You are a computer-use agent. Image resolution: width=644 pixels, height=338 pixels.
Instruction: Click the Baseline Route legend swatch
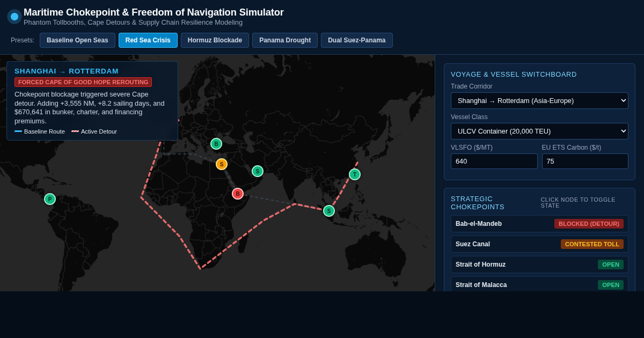[x=18, y=131]
